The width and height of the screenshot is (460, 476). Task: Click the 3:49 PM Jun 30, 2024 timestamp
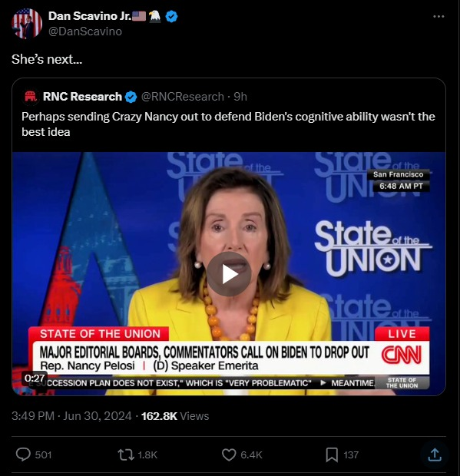coord(71,416)
